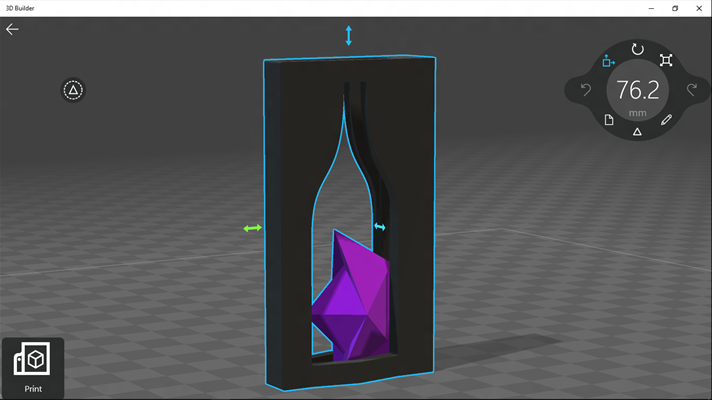Restore down the 3D Builder window
This screenshot has height=400, width=712.
675,8
